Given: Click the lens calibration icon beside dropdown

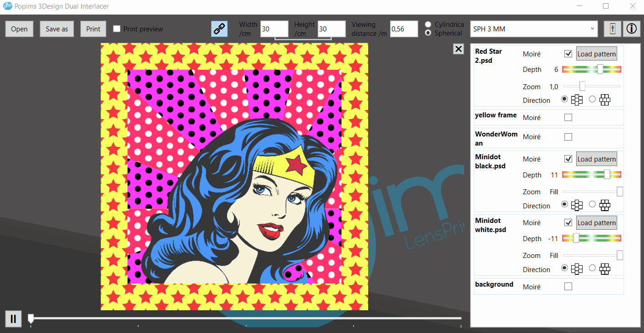Looking at the screenshot, I should tap(613, 29).
